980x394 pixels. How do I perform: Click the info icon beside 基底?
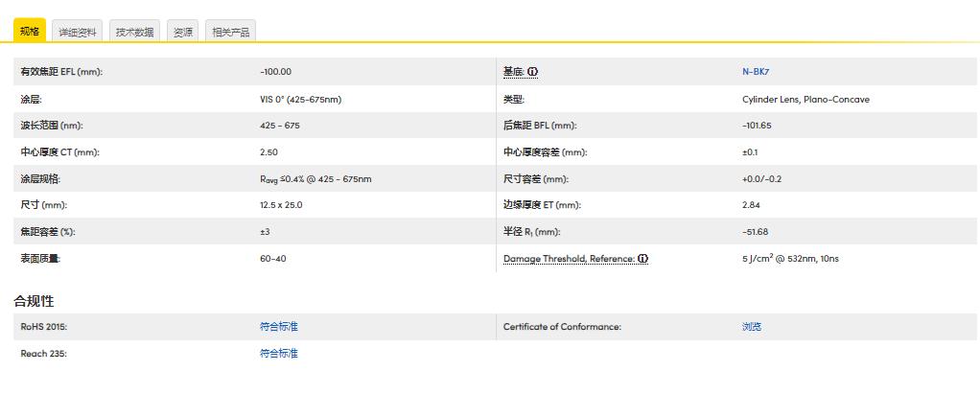pyautogui.click(x=533, y=72)
